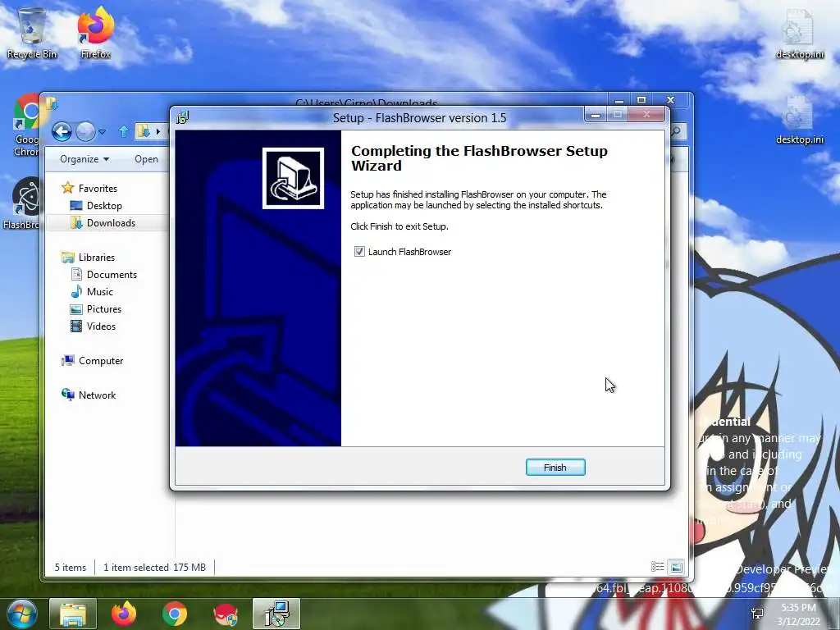This screenshot has height=630, width=840.
Task: Select the FlashBrowser desktop shortcut
Action: pos(22,203)
